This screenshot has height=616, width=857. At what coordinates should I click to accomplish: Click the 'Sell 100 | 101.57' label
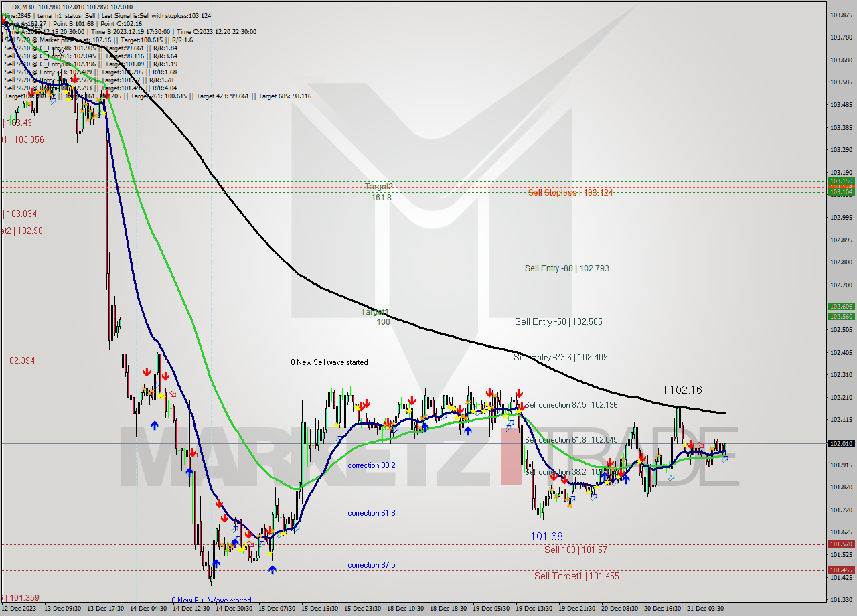(x=576, y=550)
